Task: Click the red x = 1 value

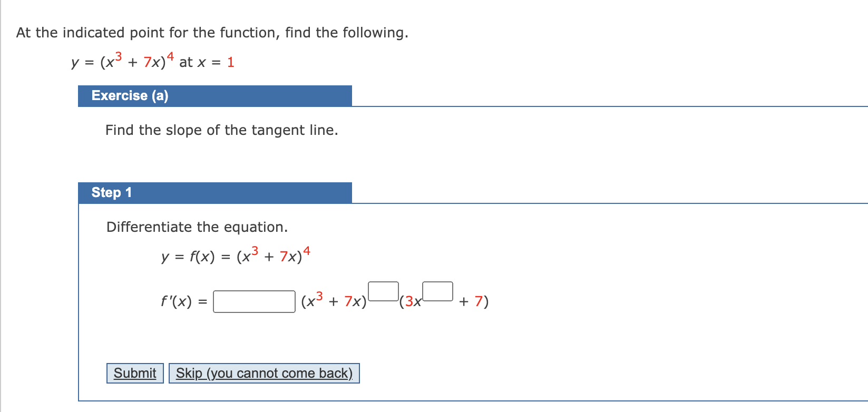Action: (x=230, y=62)
